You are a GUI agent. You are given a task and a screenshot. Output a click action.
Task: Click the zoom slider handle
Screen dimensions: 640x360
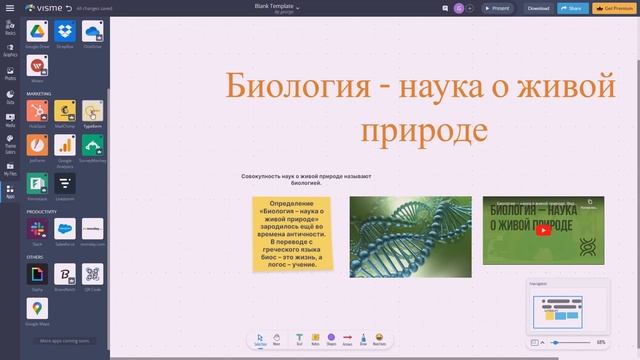(x=555, y=342)
